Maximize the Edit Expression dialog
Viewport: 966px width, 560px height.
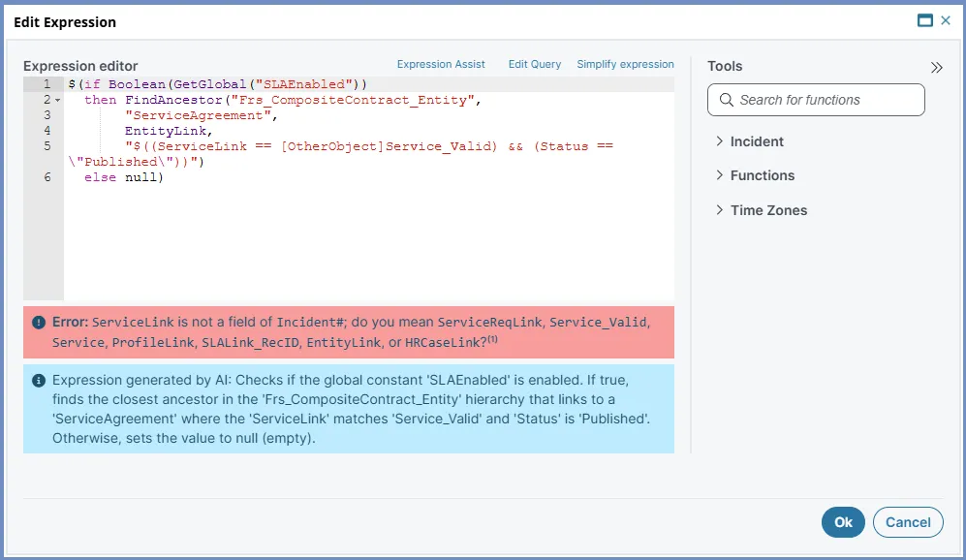pyautogui.click(x=924, y=21)
